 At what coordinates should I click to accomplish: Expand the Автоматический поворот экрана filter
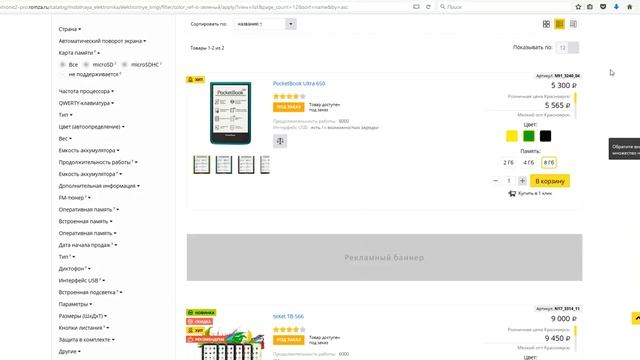(102, 41)
